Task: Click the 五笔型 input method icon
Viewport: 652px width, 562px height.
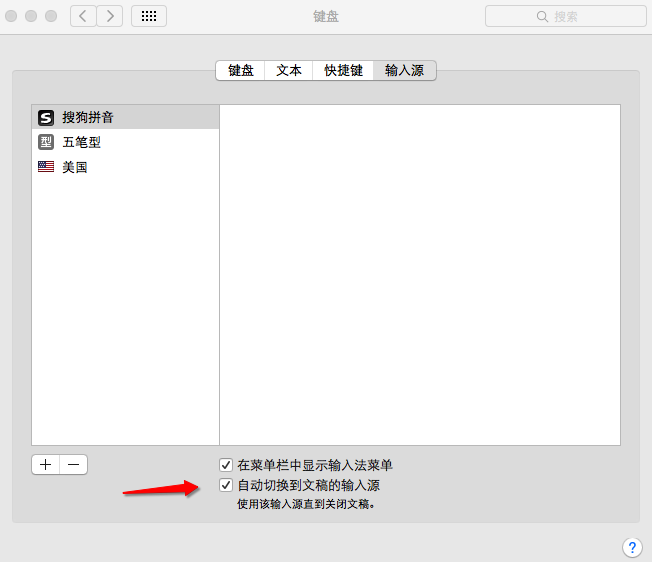Action: (x=46, y=142)
